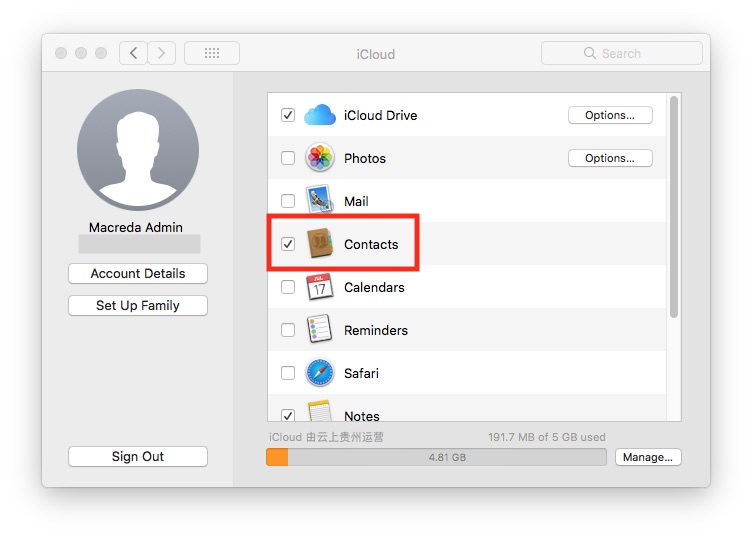Click the Search field
Viewport: 752px width, 537px height.
(x=621, y=53)
